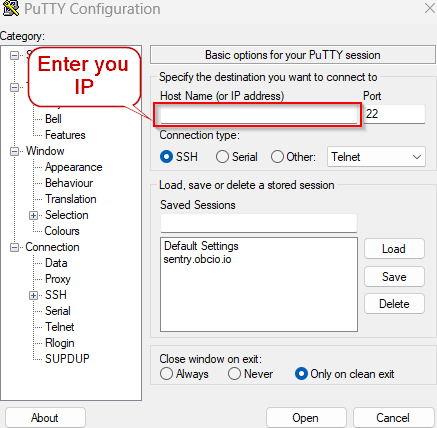Open the Data category

click(56, 263)
